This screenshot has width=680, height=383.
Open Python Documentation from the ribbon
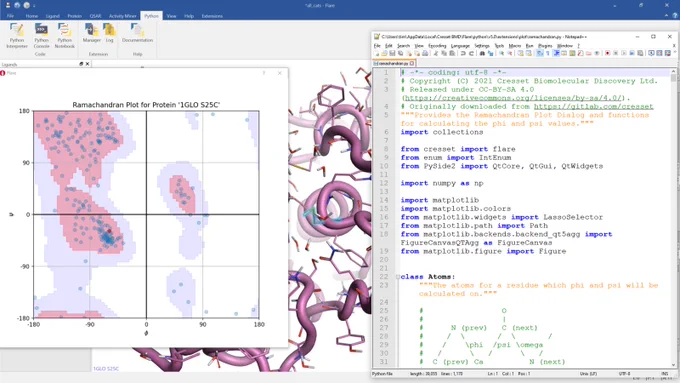[x=137, y=33]
